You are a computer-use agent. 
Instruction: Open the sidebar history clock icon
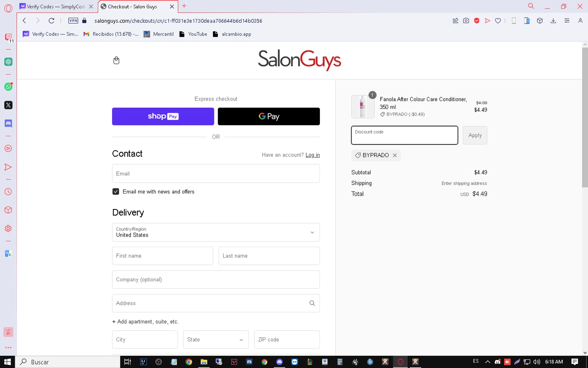point(8,192)
